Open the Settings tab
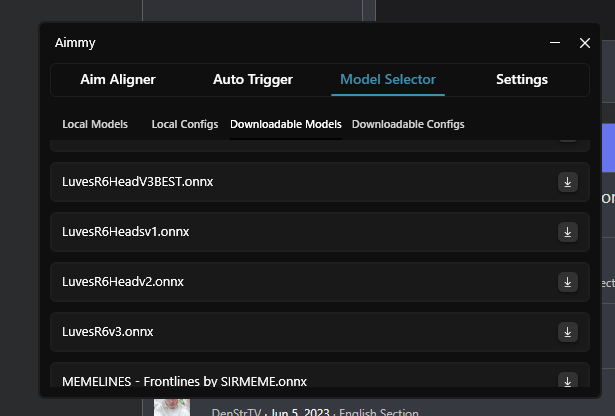Viewport: 615px width, 416px height. pyautogui.click(x=522, y=80)
